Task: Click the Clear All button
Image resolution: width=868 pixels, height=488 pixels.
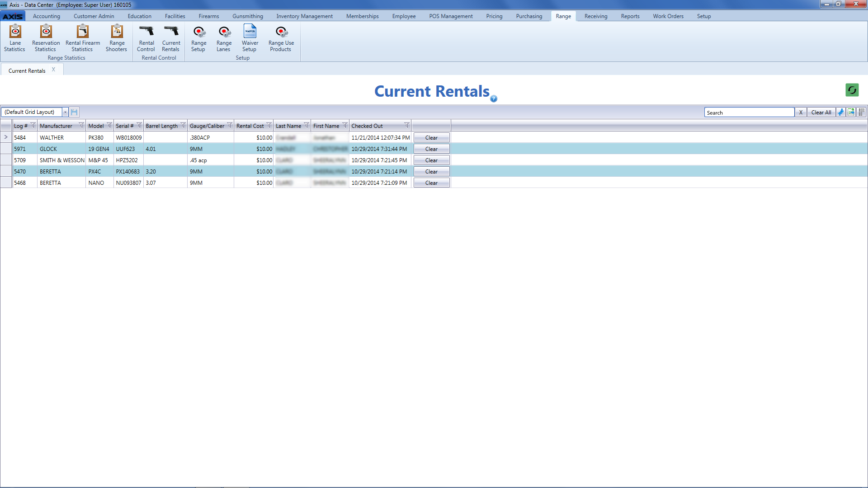Action: [821, 113]
